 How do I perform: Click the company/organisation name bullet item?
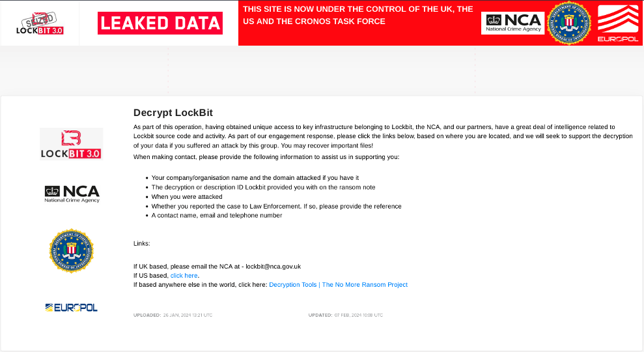255,178
